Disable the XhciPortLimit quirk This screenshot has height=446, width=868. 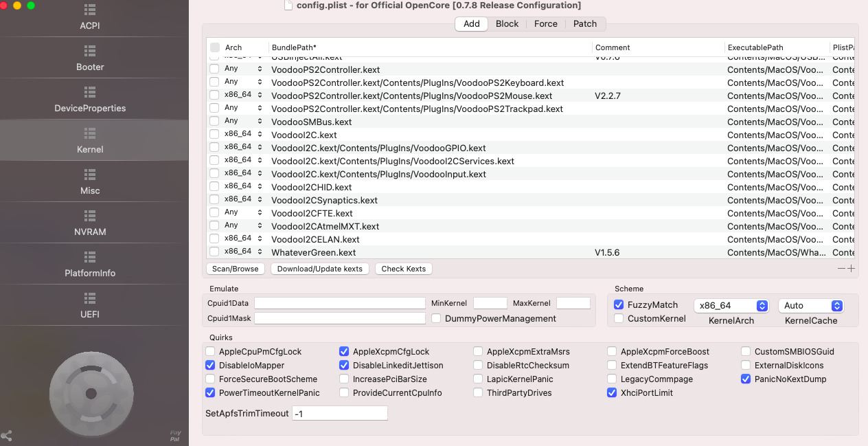[612, 392]
